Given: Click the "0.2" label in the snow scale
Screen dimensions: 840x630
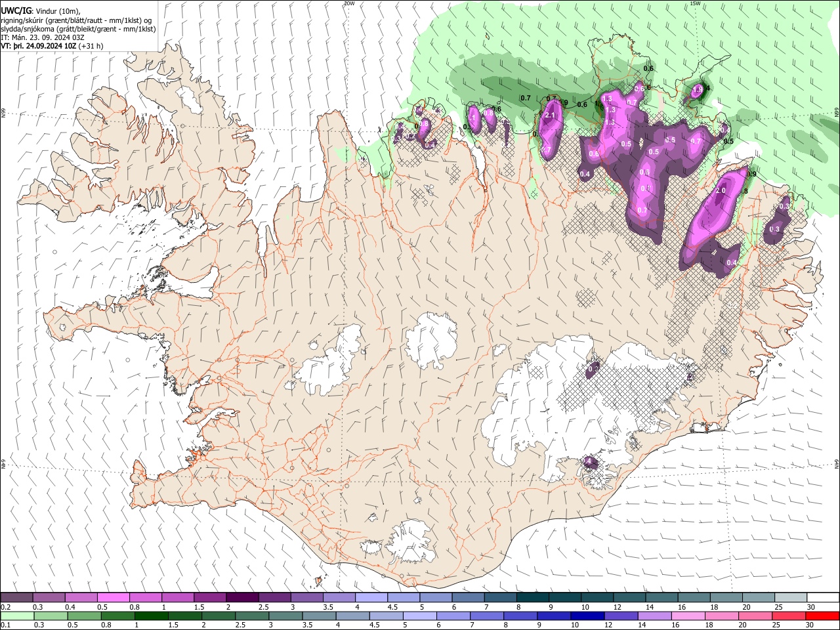Looking at the screenshot, I should pos(6,607).
